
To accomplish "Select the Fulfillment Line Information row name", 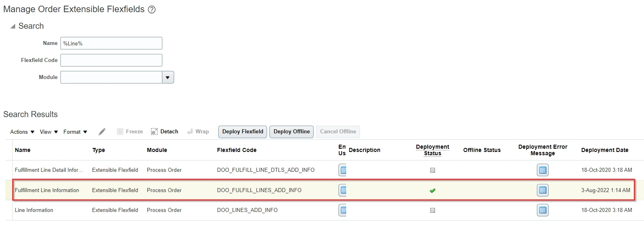I will (x=47, y=190).
